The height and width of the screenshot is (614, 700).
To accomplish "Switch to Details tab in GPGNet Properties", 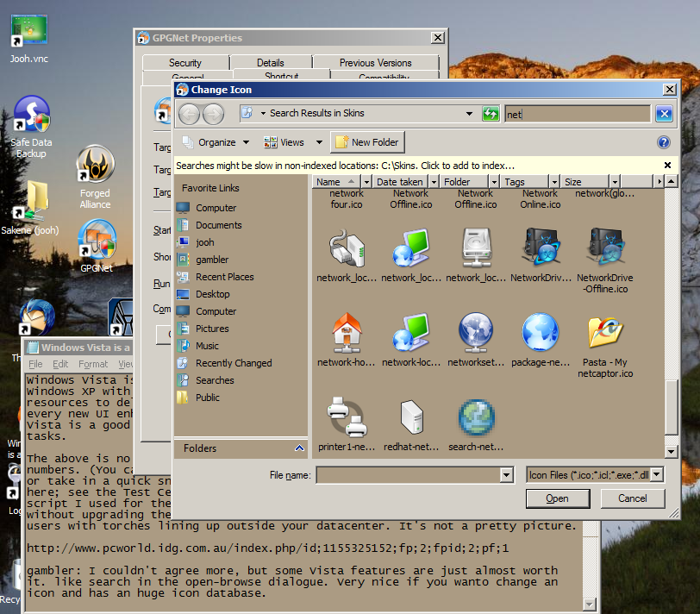I will click(x=271, y=62).
